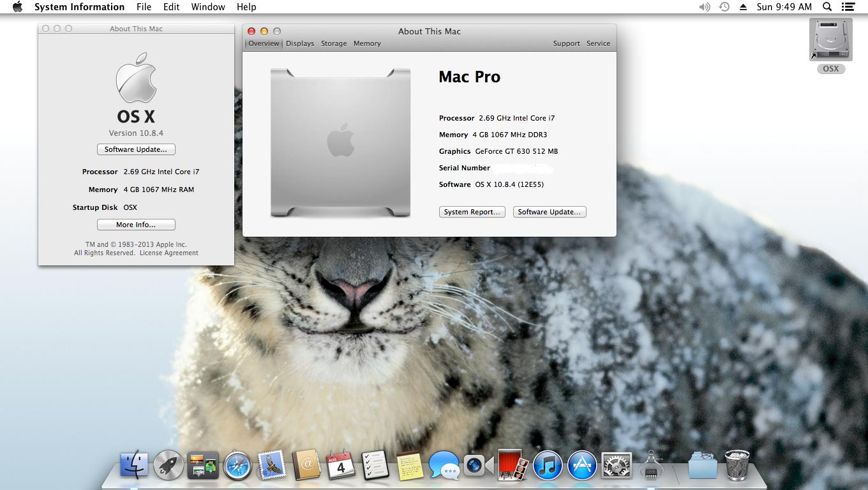This screenshot has height=490, width=868.
Task: Click the 'Serial Number' label
Action: pyautogui.click(x=465, y=168)
